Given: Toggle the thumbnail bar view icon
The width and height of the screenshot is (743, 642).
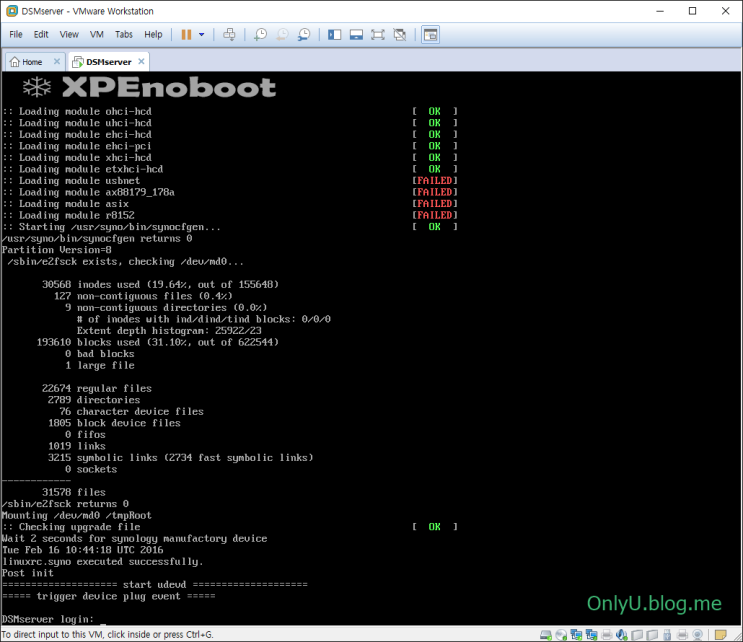Looking at the screenshot, I should [x=356, y=34].
